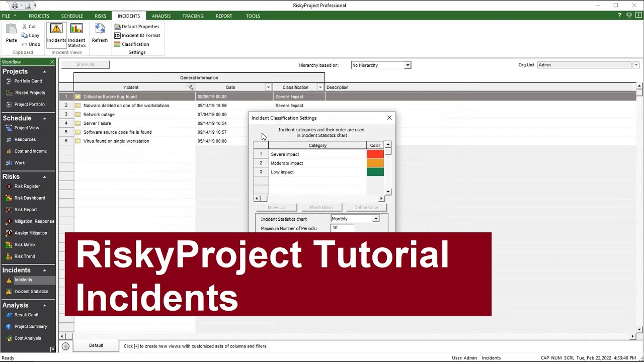Screen dimensions: 644x362
Task: Open Incident Statistics chart Monthly dropdown
Action: pyautogui.click(x=375, y=219)
